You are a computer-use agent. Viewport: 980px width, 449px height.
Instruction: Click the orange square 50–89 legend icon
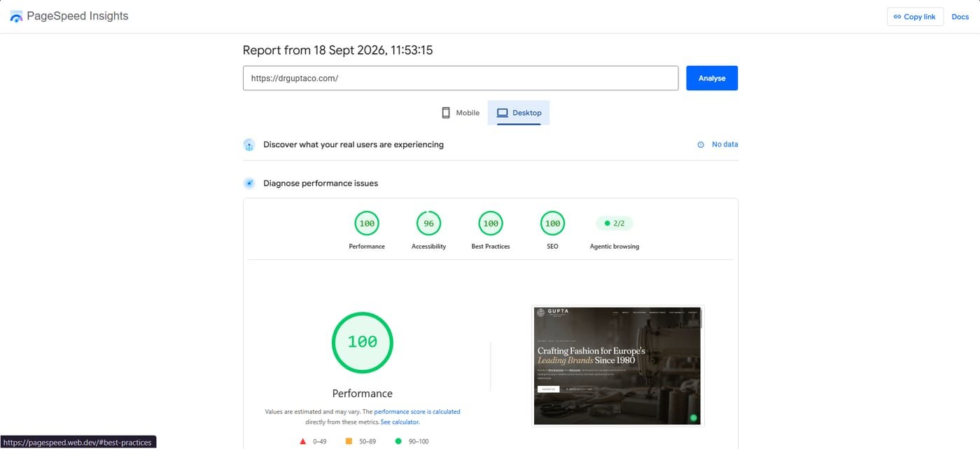tap(349, 441)
